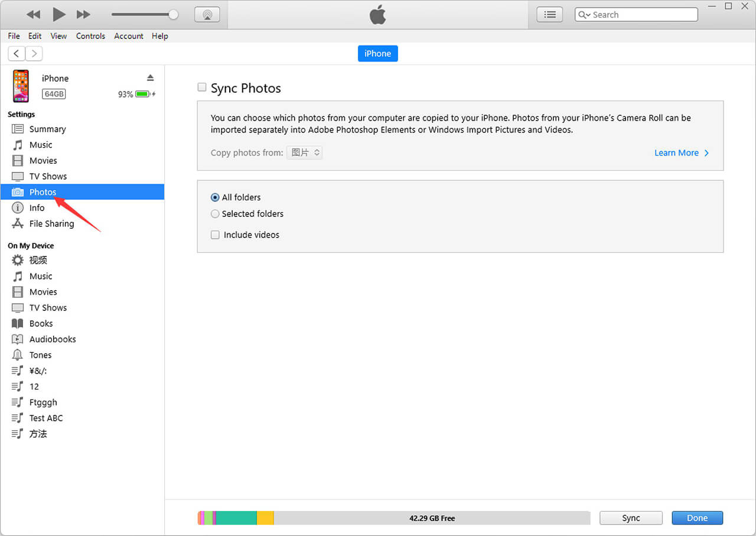Click into the Search field
This screenshot has width=756, height=536.
636,15
